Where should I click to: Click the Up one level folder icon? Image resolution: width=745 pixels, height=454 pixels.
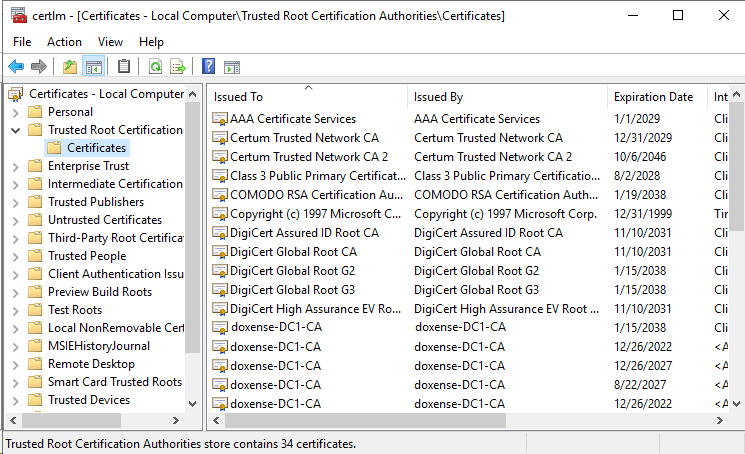click(x=69, y=67)
